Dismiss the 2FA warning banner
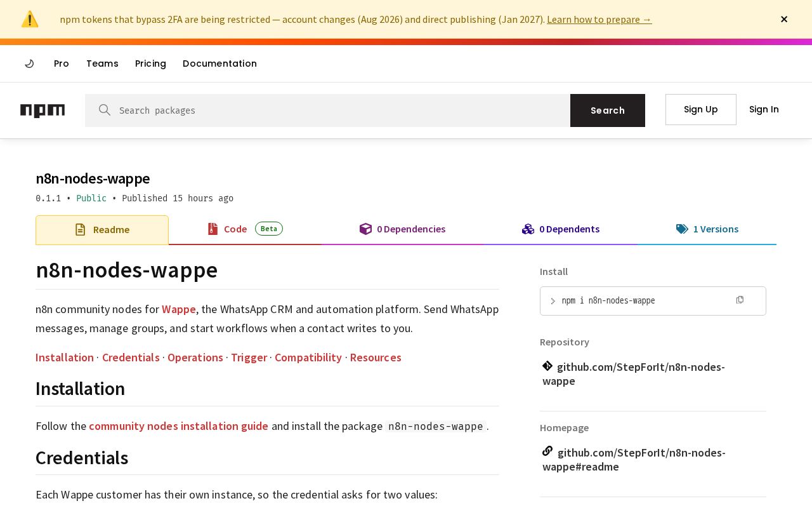The image size is (812, 508). [784, 19]
